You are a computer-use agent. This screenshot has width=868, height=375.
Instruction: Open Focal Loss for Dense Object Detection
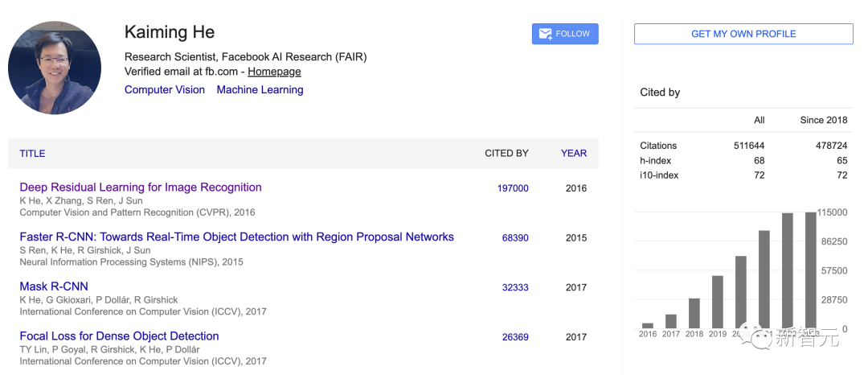tap(119, 336)
